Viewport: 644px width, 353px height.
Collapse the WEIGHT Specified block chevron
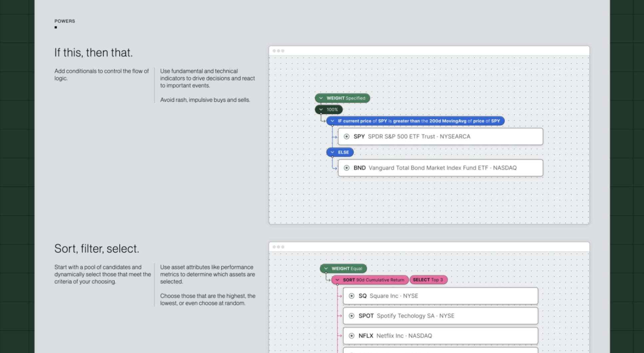[x=321, y=98]
